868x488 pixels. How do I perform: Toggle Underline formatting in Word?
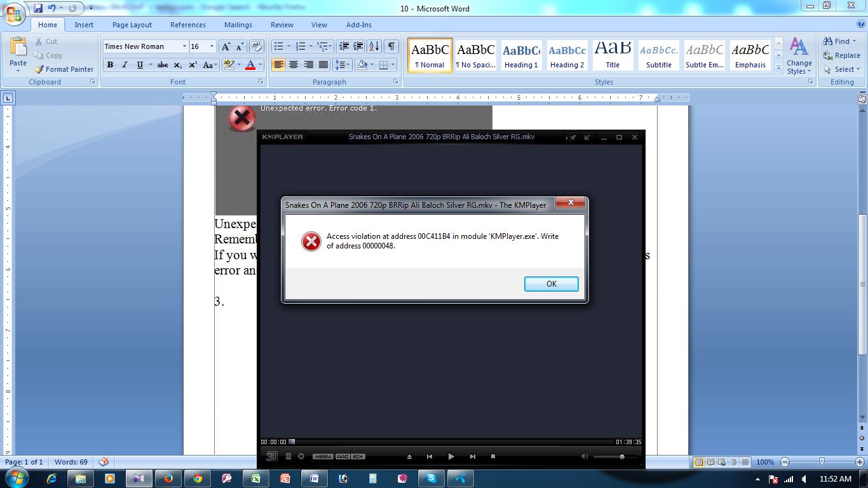click(140, 65)
